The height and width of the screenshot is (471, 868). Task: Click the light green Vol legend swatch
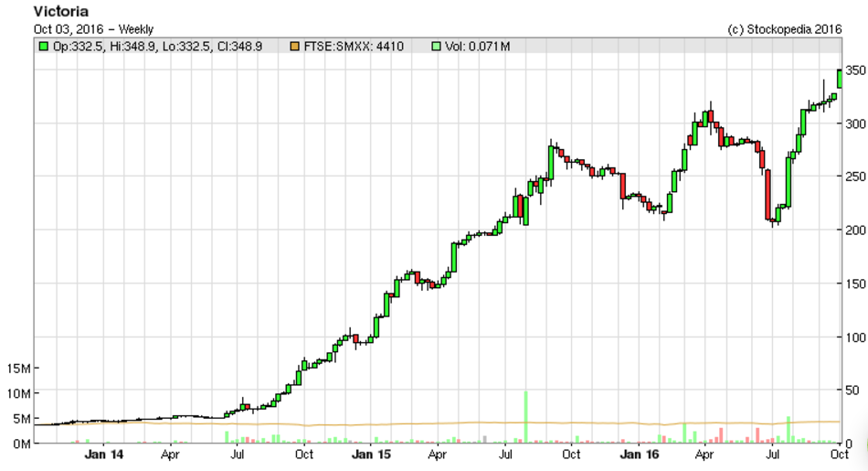pos(436,47)
